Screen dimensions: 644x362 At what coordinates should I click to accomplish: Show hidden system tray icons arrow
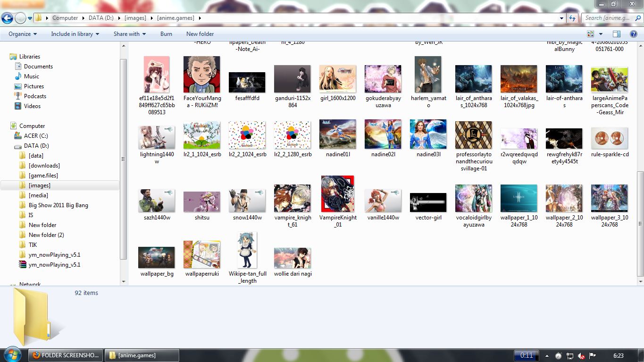point(547,355)
